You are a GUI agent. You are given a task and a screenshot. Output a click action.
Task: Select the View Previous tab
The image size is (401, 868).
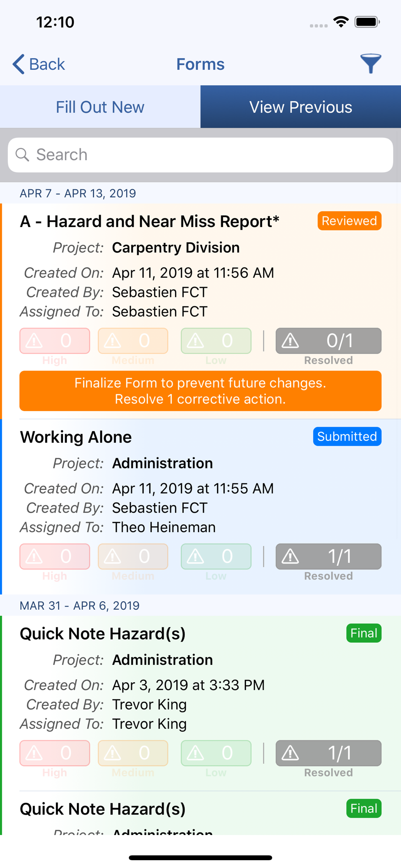click(x=301, y=107)
